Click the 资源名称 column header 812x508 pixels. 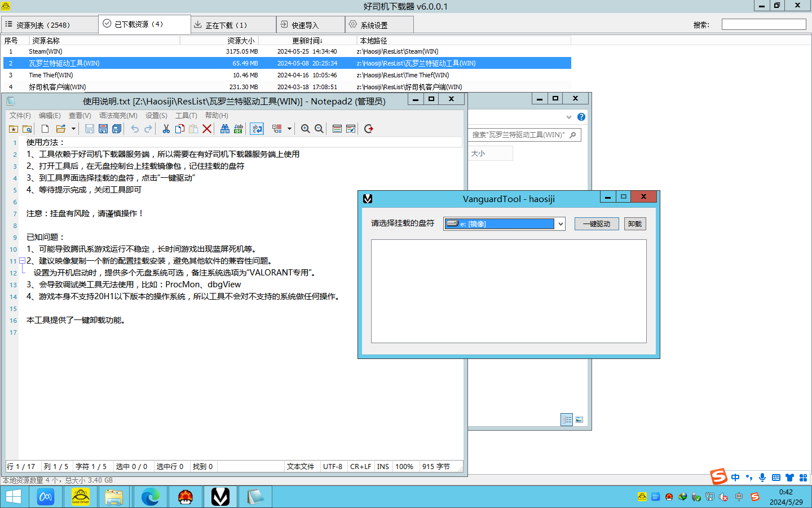[x=104, y=41]
